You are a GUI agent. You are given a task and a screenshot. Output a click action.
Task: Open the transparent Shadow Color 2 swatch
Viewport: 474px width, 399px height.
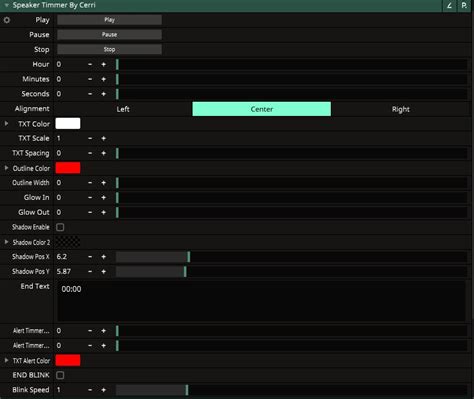tap(68, 242)
